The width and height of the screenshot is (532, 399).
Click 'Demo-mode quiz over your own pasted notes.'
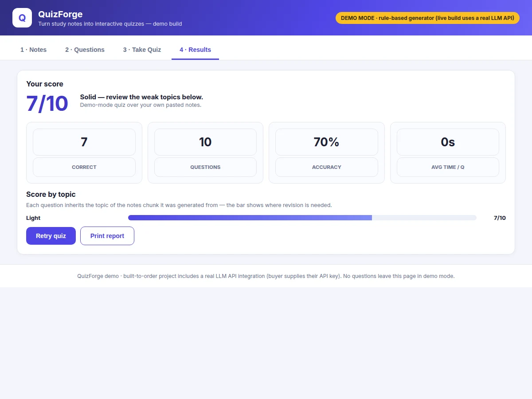pyautogui.click(x=141, y=105)
